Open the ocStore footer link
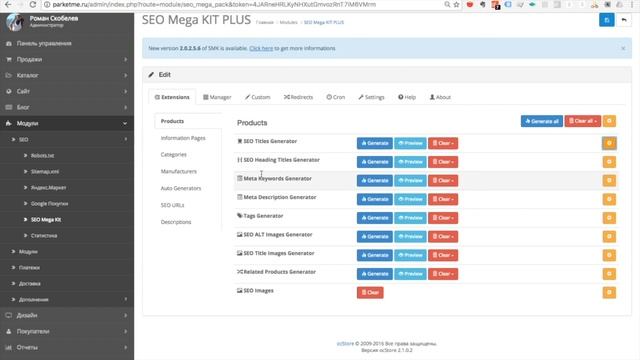The width and height of the screenshot is (640, 360). pos(345,344)
